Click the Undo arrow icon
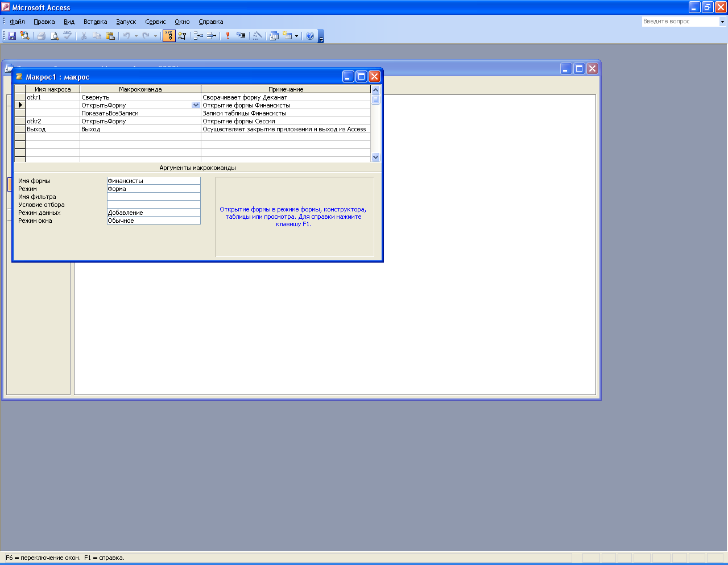Viewport: 728px width, 565px height. [x=127, y=36]
